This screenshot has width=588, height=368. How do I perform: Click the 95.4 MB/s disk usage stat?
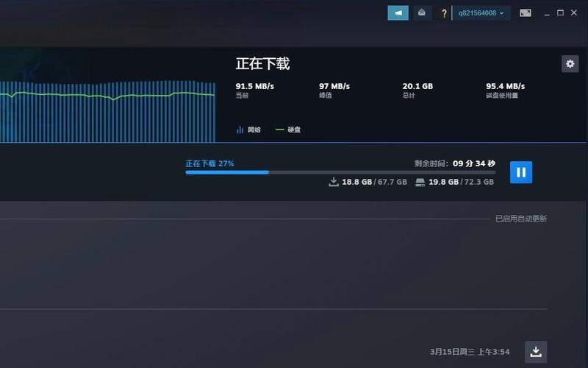pos(505,86)
